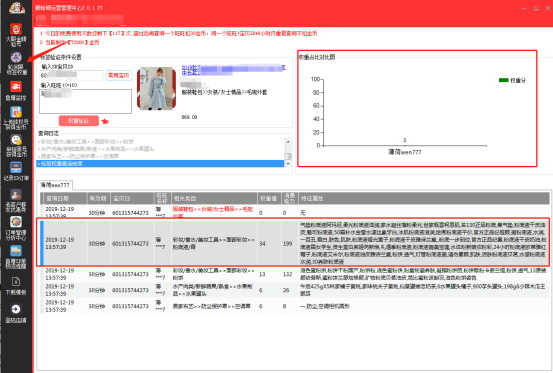Click the query log scrollbar down arrow
Image resolution: width=553 pixels, height=373 pixels.
click(x=288, y=164)
